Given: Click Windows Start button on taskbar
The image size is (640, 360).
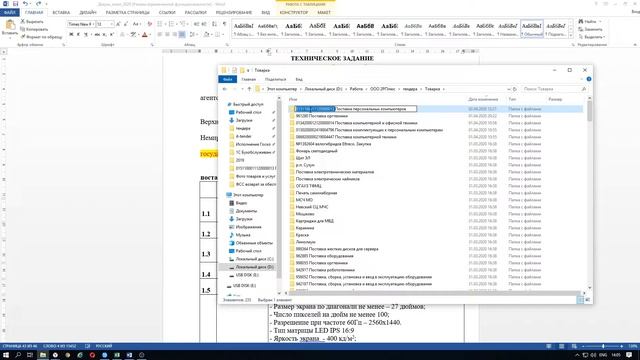Looking at the screenshot, I should click(x=6, y=355).
